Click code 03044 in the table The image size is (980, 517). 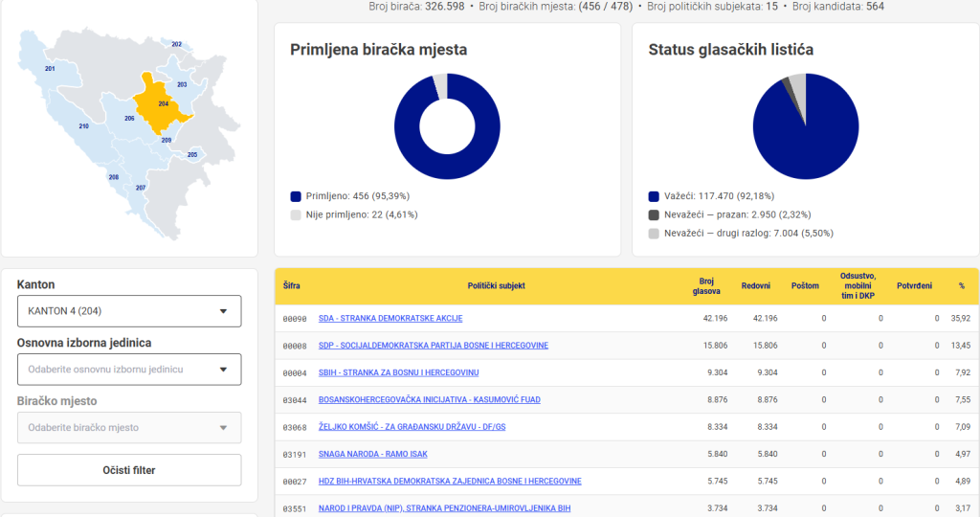(295, 400)
